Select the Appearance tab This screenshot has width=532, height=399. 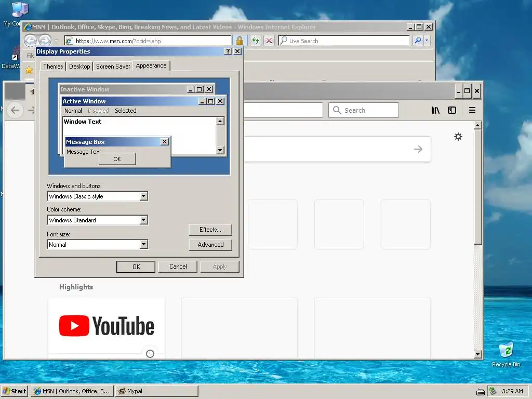point(151,66)
